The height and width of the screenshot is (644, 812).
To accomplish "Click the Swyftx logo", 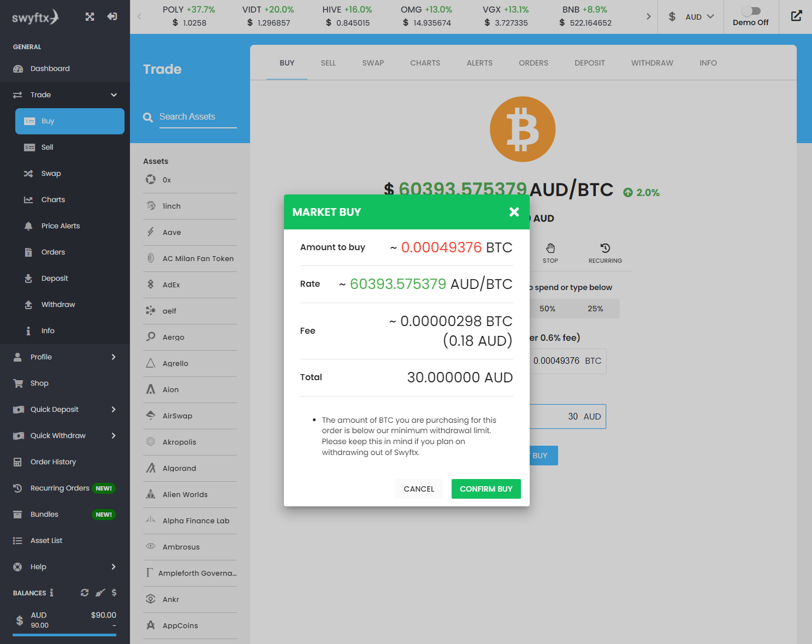I will (x=35, y=17).
